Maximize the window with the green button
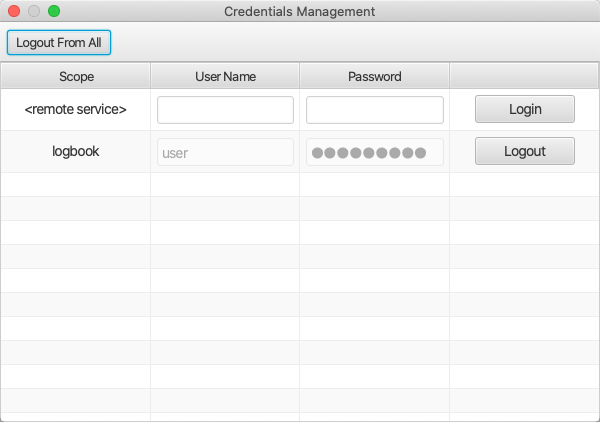Screen dimensions: 600x422 (x=54, y=12)
